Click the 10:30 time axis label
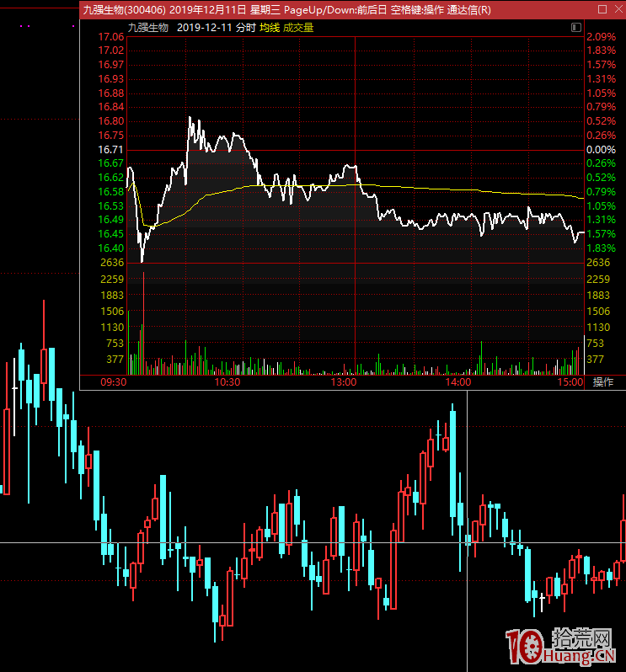626x672 pixels. [227, 381]
